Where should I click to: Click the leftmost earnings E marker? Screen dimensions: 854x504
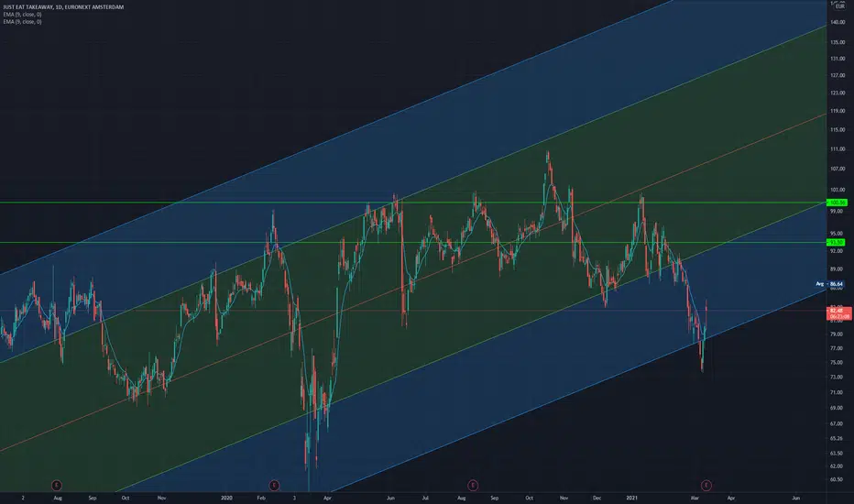(56, 485)
